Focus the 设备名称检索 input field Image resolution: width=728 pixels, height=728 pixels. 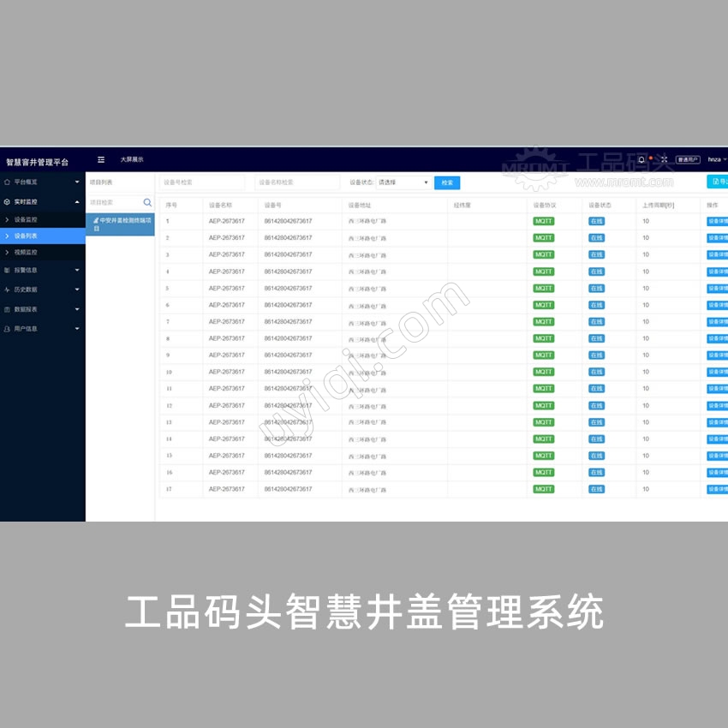pyautogui.click(x=297, y=182)
